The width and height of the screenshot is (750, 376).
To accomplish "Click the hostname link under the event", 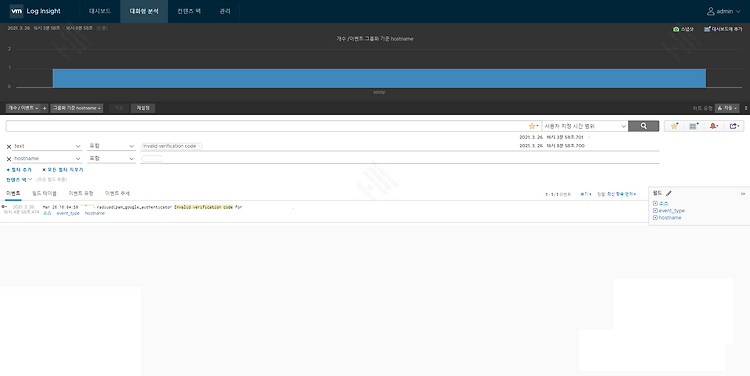I will (x=95, y=213).
